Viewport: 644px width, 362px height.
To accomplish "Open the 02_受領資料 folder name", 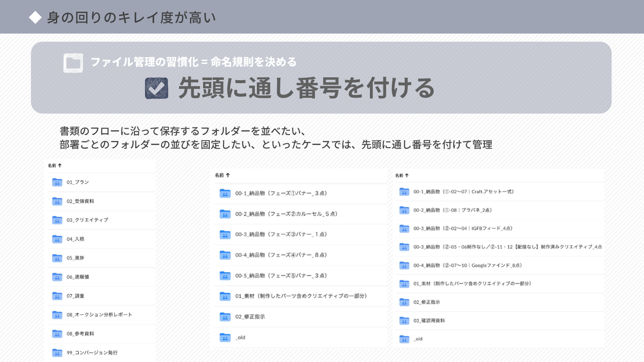I will [80, 201].
